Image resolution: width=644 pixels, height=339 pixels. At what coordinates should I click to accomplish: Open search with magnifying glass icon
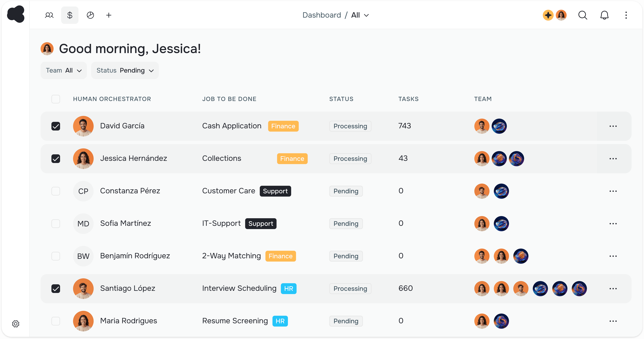[582, 15]
